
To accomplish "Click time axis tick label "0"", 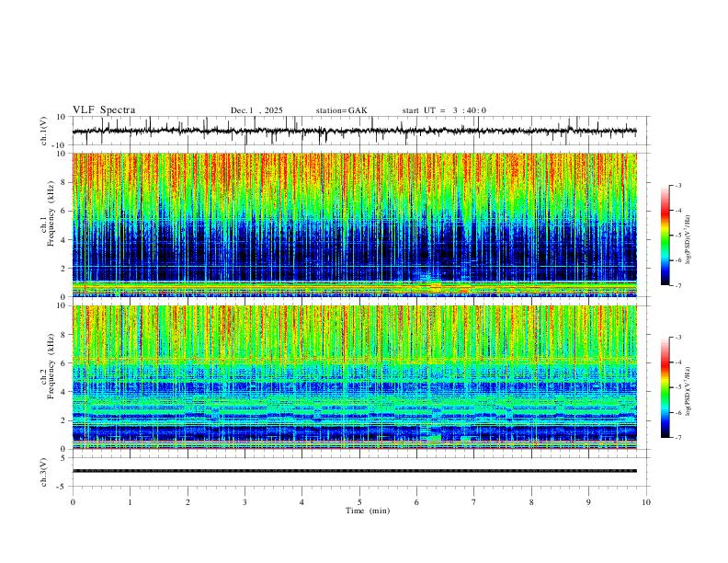I will tap(73, 502).
